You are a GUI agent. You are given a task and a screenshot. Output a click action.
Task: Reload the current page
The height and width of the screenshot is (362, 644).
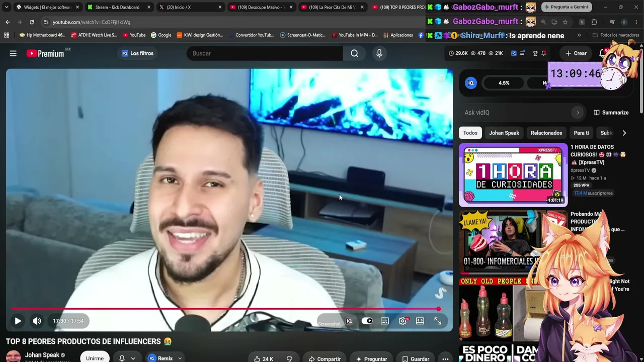32,22
